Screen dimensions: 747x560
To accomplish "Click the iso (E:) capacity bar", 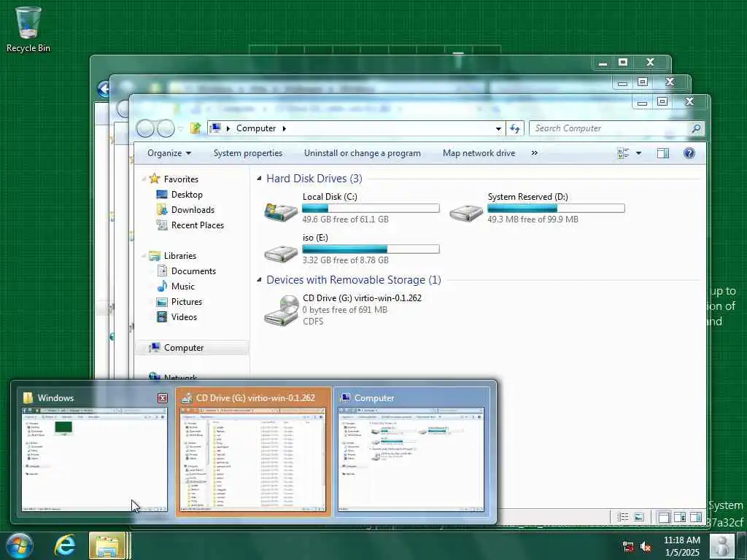I will pyautogui.click(x=371, y=249).
